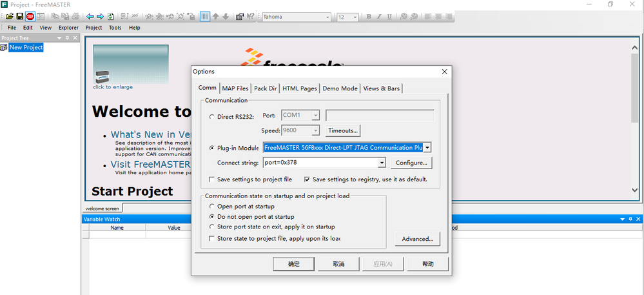Image resolution: width=644 pixels, height=295 pixels.
Task: Go forward with the right arrow icon
Action: (100, 16)
